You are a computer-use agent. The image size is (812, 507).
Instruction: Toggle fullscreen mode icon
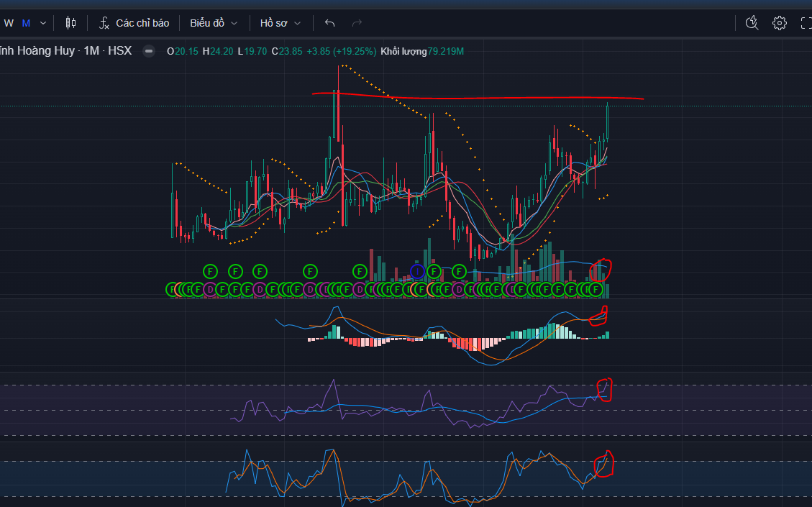pyautogui.click(x=806, y=23)
